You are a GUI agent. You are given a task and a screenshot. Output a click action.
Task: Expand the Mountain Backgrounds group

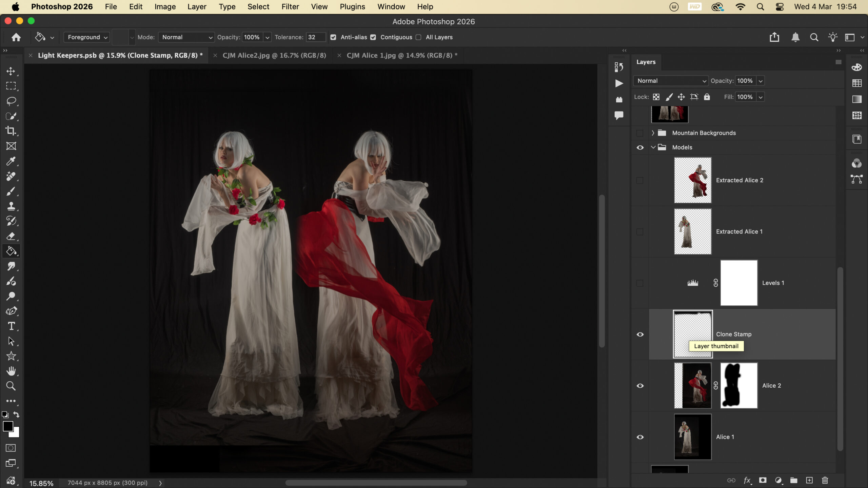click(653, 133)
